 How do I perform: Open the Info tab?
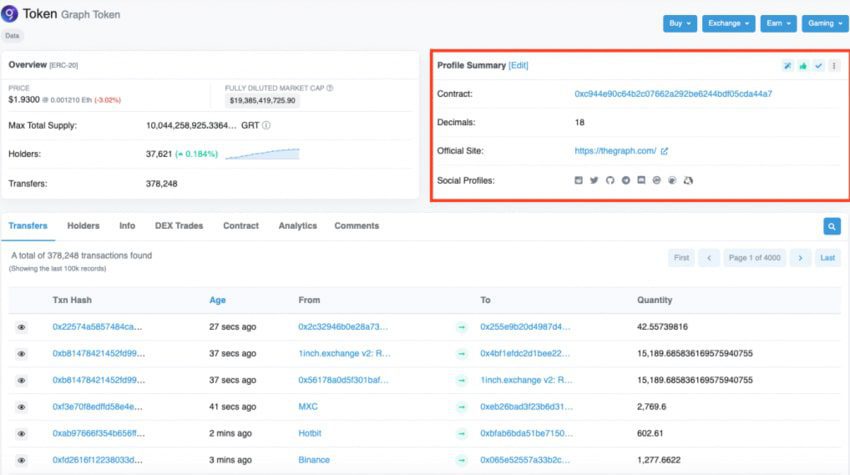tap(127, 226)
